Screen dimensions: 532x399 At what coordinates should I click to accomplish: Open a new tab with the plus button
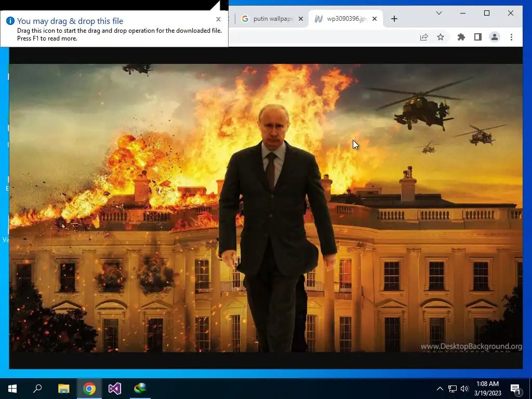(x=394, y=19)
